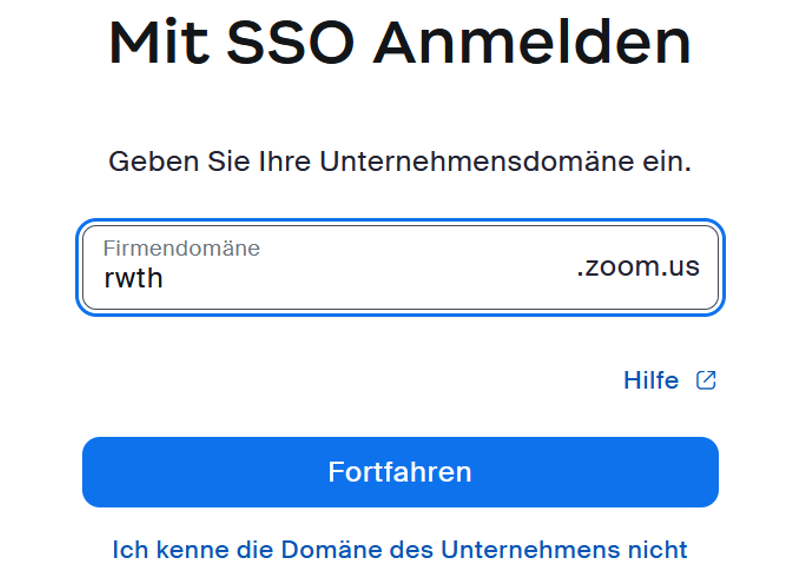This screenshot has width=790, height=562.
Task: Click 'Geben Sie Ihre Unternehmensdomäne ein.' text
Action: click(400, 162)
